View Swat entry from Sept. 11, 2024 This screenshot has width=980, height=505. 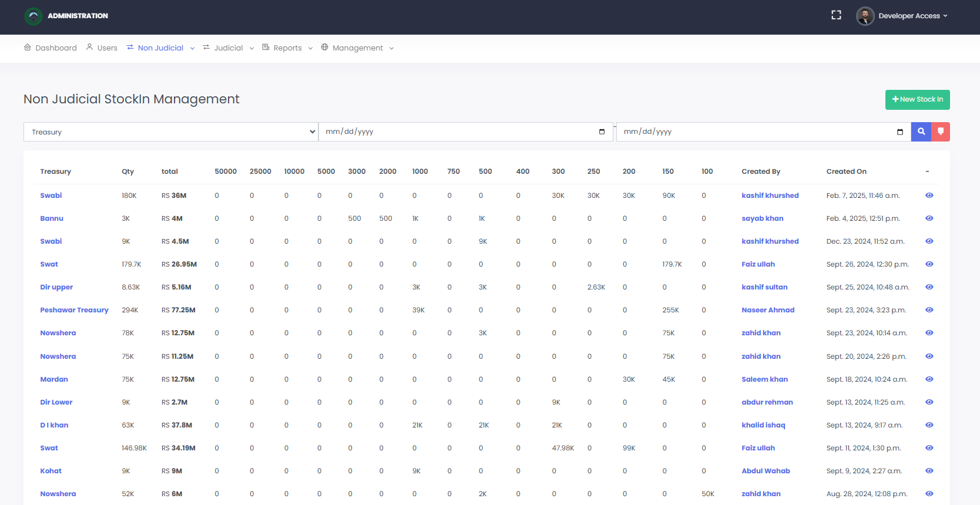(x=929, y=448)
